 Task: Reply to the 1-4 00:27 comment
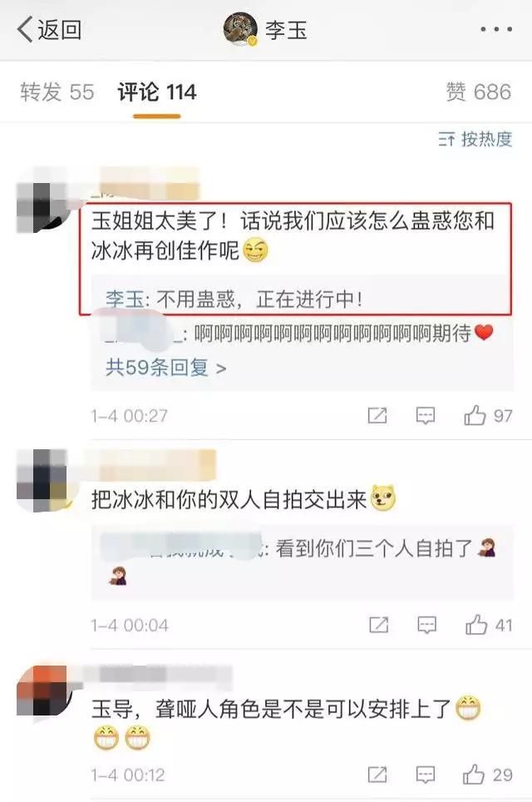click(426, 416)
